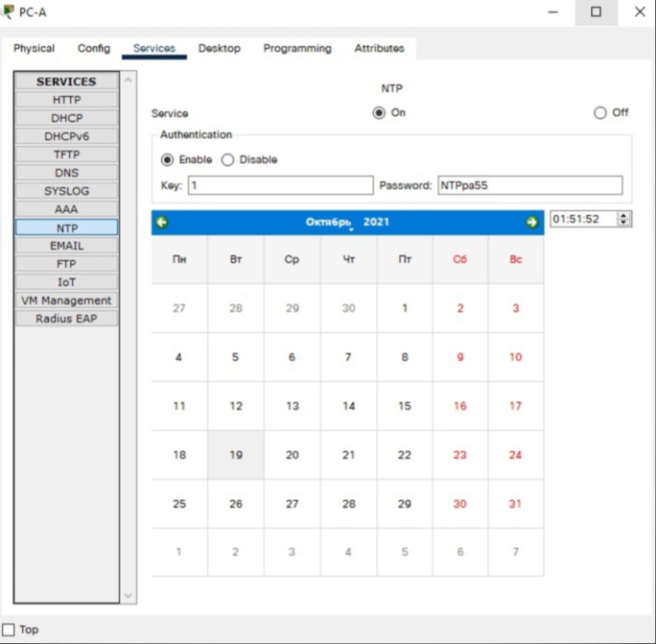Turn NTP service Off
This screenshot has height=644, width=656.
[600, 112]
